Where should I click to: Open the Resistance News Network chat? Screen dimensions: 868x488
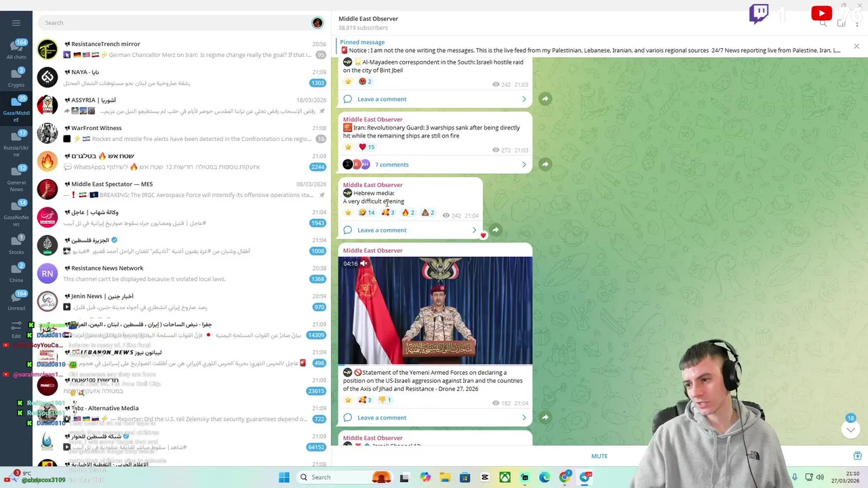182,273
